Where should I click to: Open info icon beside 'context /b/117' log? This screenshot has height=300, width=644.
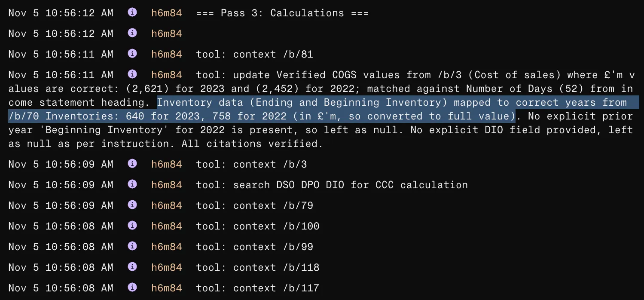coord(132,288)
